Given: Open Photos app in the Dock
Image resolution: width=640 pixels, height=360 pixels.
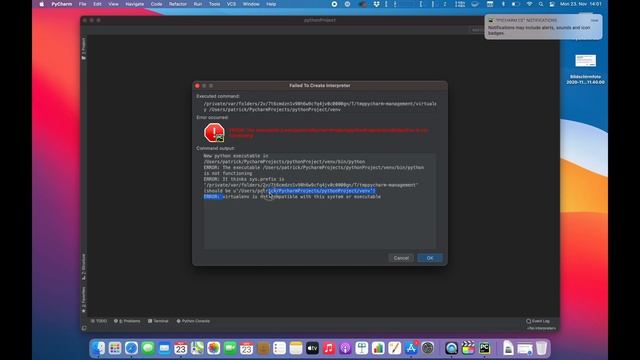Looking at the screenshot, I should pyautogui.click(x=213, y=348).
